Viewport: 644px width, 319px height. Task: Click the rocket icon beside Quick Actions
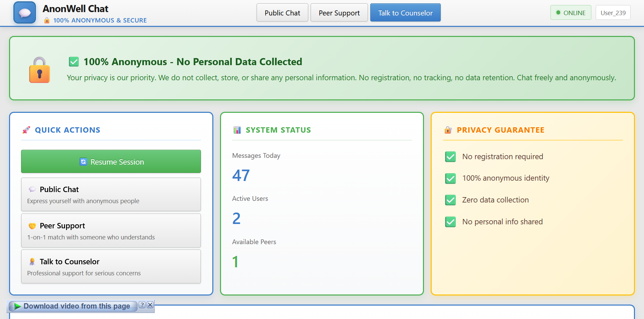pyautogui.click(x=26, y=130)
